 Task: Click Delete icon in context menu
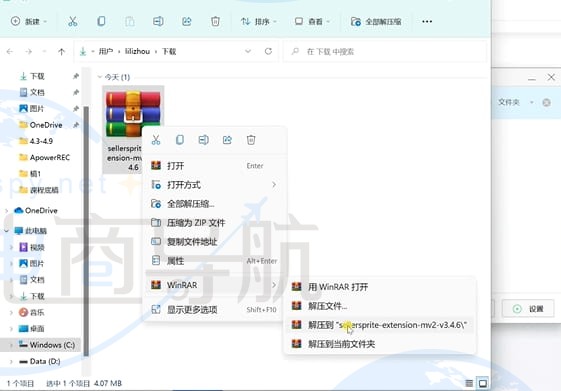coord(251,140)
